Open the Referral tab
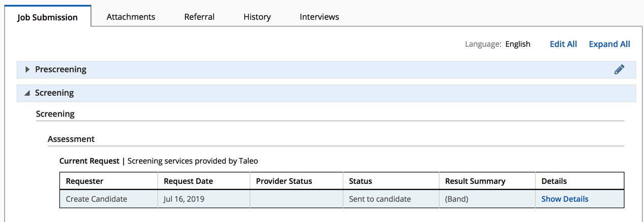Viewport: 644px width, 222px height. coord(199,17)
